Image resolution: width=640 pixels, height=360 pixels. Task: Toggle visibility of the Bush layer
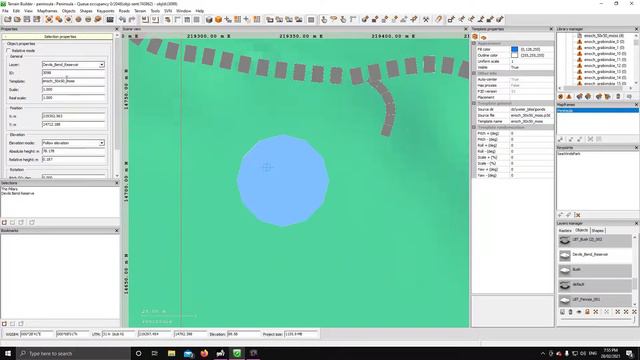565,270
